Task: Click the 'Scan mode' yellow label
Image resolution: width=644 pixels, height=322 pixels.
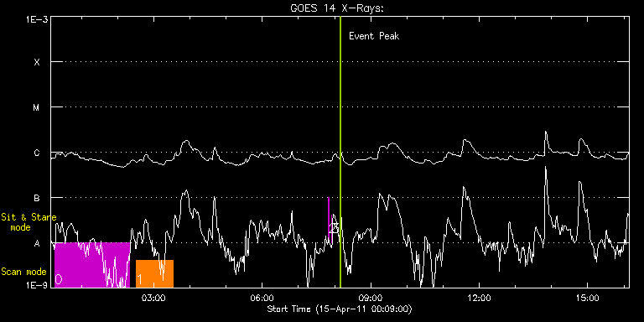Action: [x=23, y=272]
